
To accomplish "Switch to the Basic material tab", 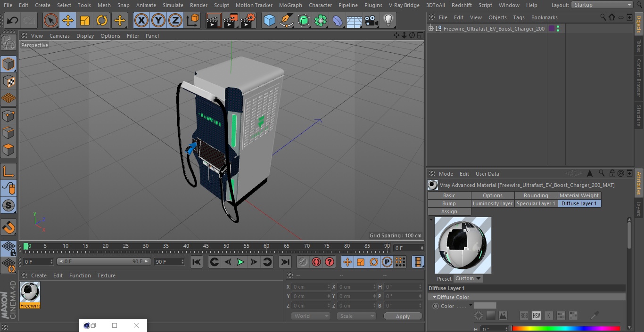I will 449,195.
